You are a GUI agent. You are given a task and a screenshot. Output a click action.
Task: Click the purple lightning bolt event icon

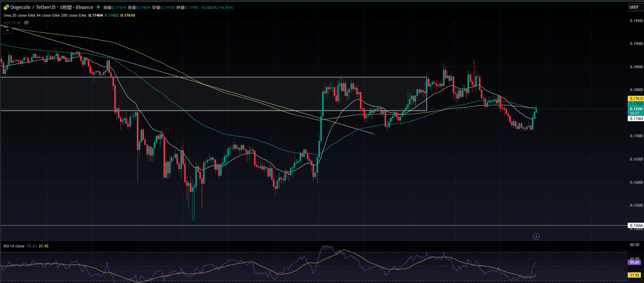[x=536, y=237]
